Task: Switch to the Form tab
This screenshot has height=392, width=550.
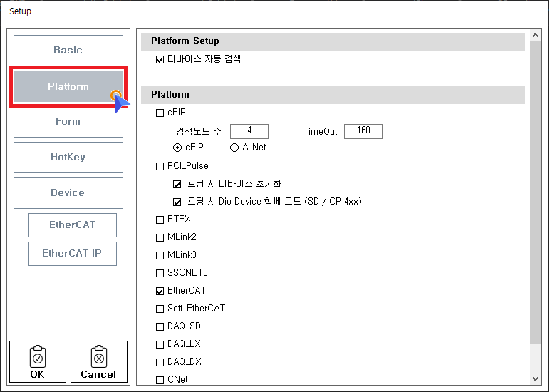Action: pyautogui.click(x=68, y=122)
